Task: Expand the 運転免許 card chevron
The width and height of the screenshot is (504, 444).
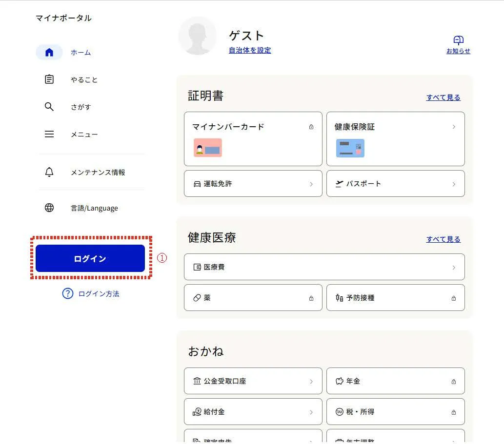Action: click(311, 184)
